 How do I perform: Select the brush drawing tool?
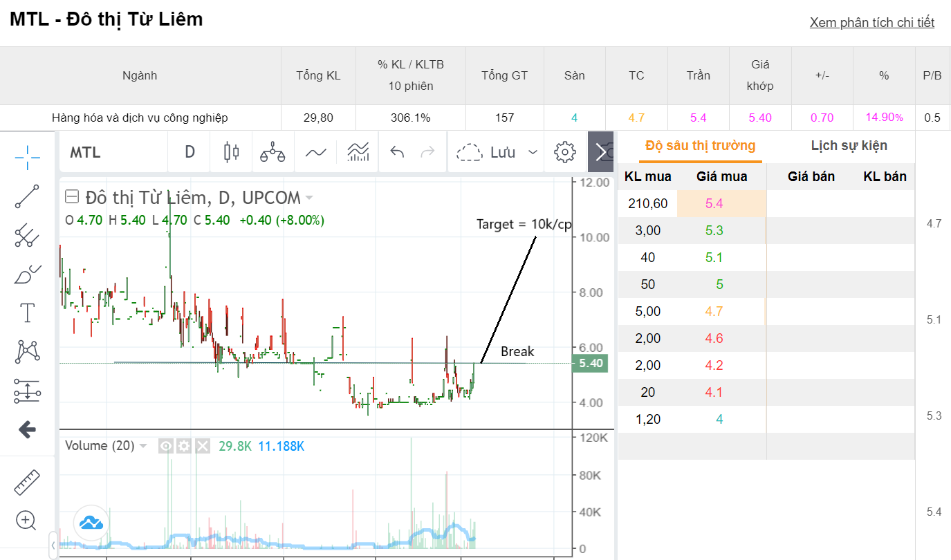[27, 274]
